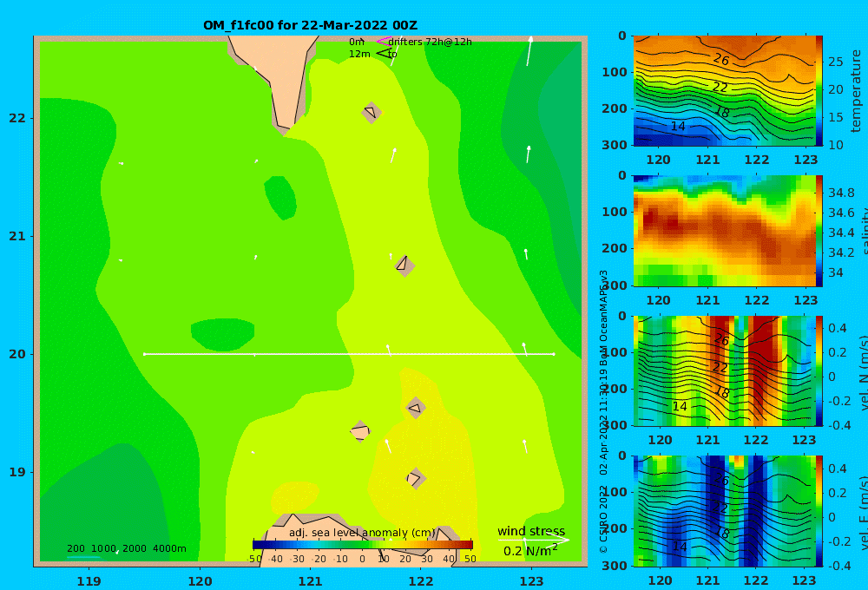Select the island marker near 22°N 121.5°E
This screenshot has height=590, width=868.
372,112
